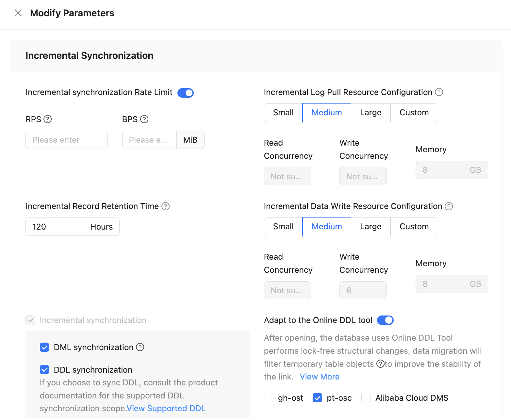
Task: Close the Modify Parameters panel
Action: coord(18,13)
